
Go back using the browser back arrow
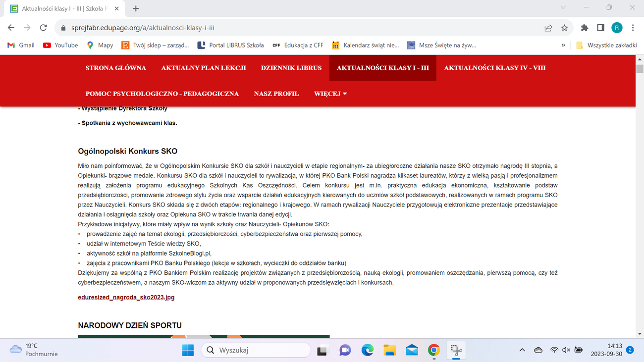[x=11, y=28]
